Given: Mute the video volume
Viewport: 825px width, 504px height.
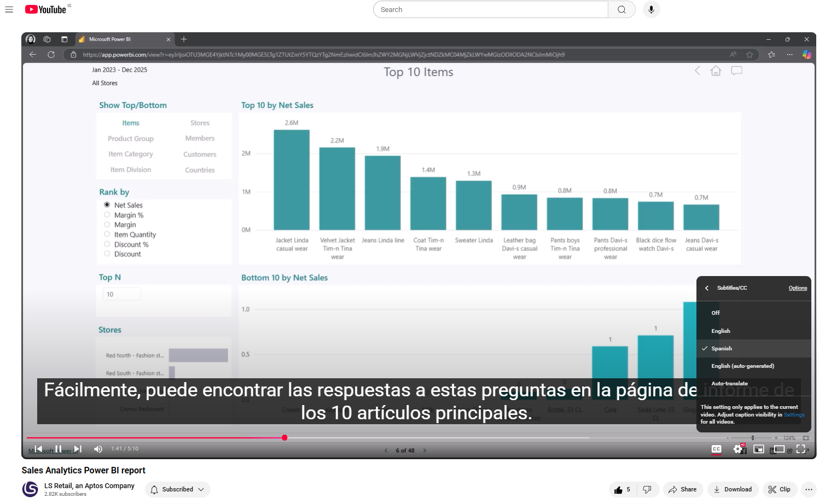Looking at the screenshot, I should pos(98,449).
